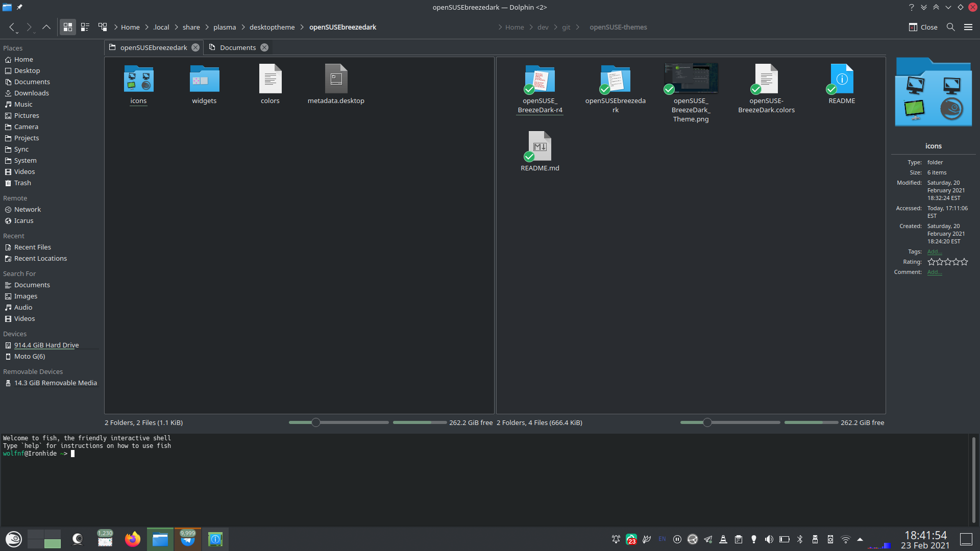Switch to Compact view mode
Image resolution: width=980 pixels, height=551 pixels.
coord(85,27)
